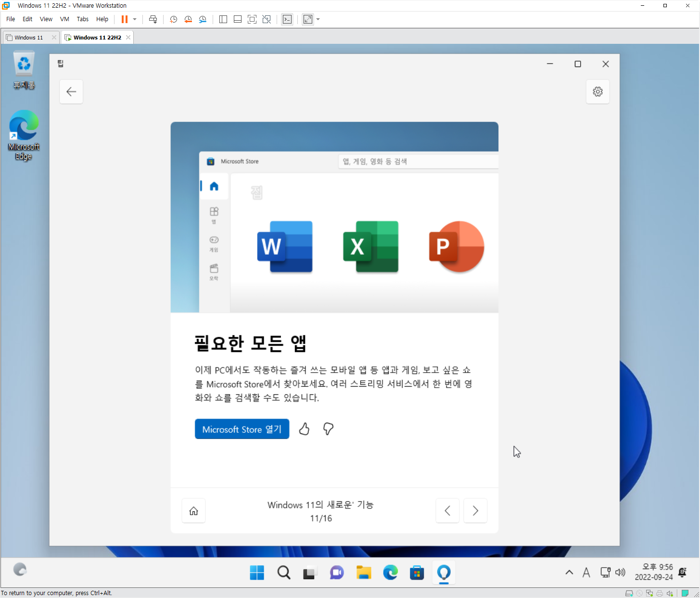Open the VMware console view icon
The image size is (700, 598).
(287, 19)
